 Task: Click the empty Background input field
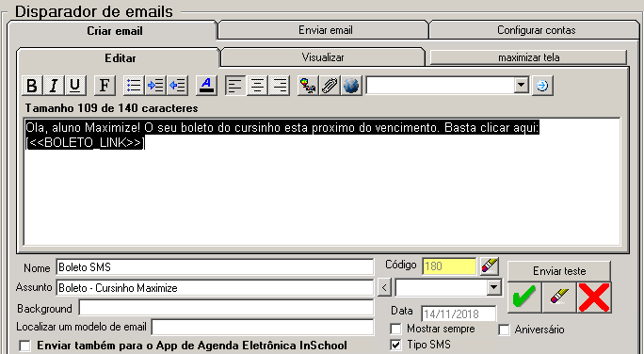click(226, 308)
